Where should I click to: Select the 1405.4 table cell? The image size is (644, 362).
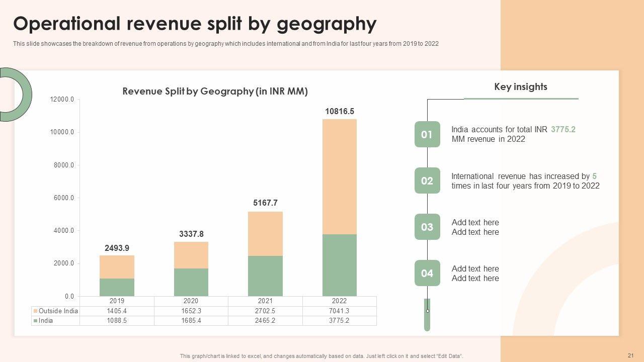[117, 311]
